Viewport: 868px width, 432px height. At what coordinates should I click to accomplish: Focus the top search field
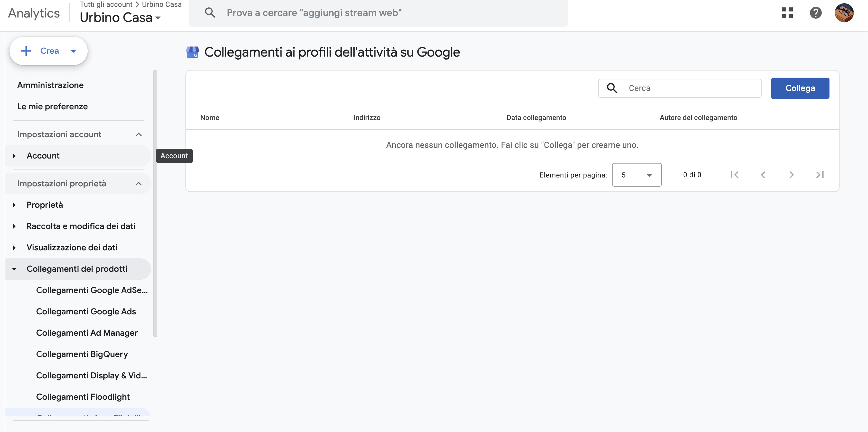378,13
